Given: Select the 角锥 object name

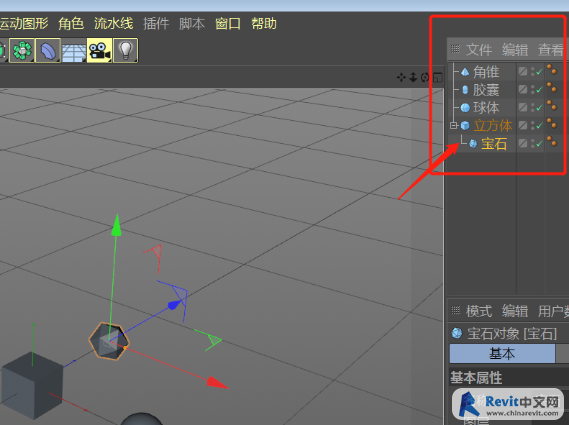Looking at the screenshot, I should coord(486,72).
